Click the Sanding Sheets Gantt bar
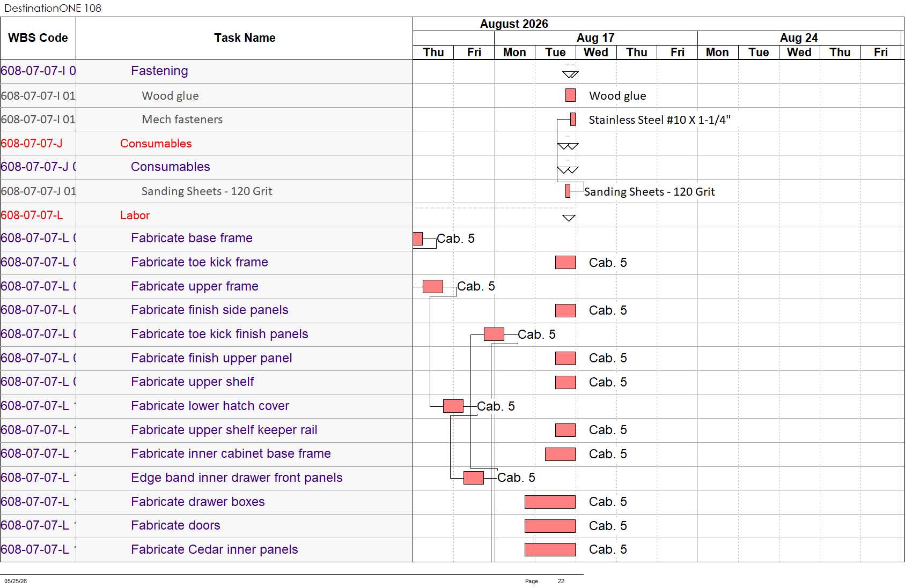The image size is (905, 588). point(568,191)
